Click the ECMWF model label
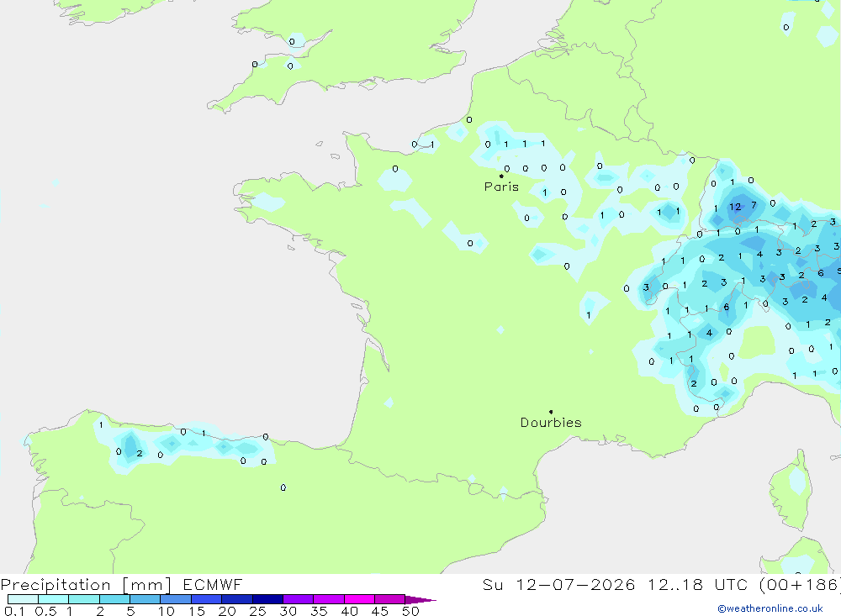Image resolution: width=841 pixels, height=616 pixels. coord(213,584)
